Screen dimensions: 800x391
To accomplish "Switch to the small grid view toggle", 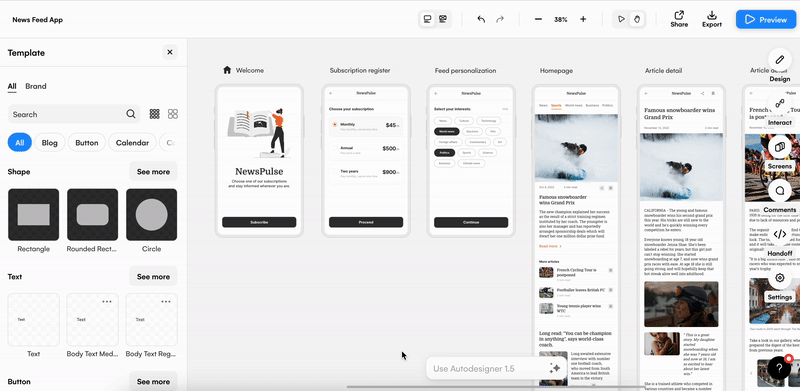I will point(155,114).
